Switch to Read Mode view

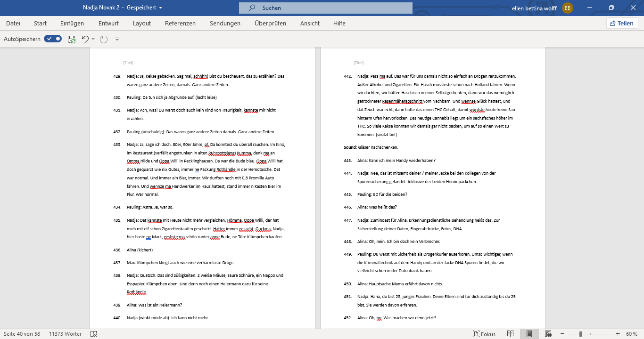(510, 334)
